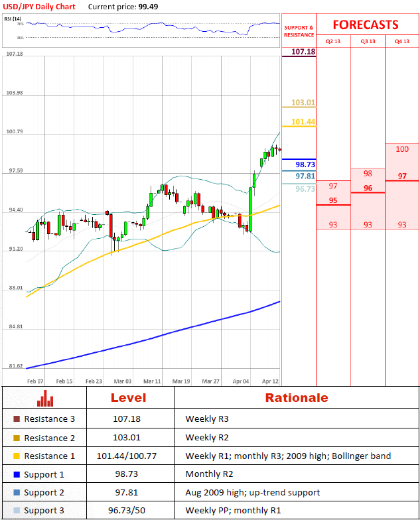Viewport: 420px width, 520px height.
Task: Click the Apr 12 date axis label
Action: (x=271, y=381)
